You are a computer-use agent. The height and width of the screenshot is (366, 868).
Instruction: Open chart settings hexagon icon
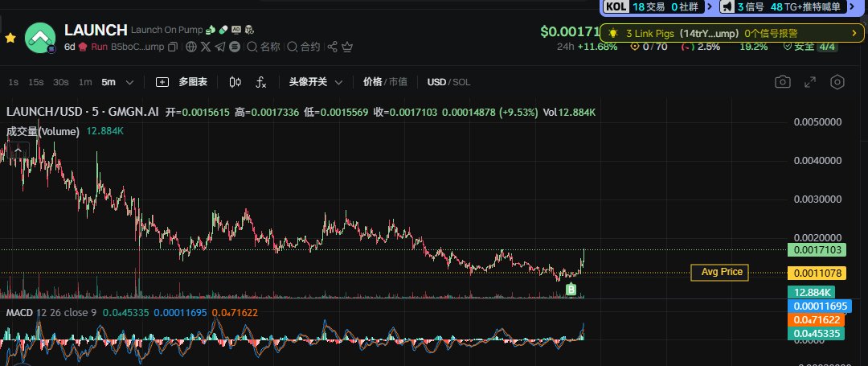[x=837, y=82]
